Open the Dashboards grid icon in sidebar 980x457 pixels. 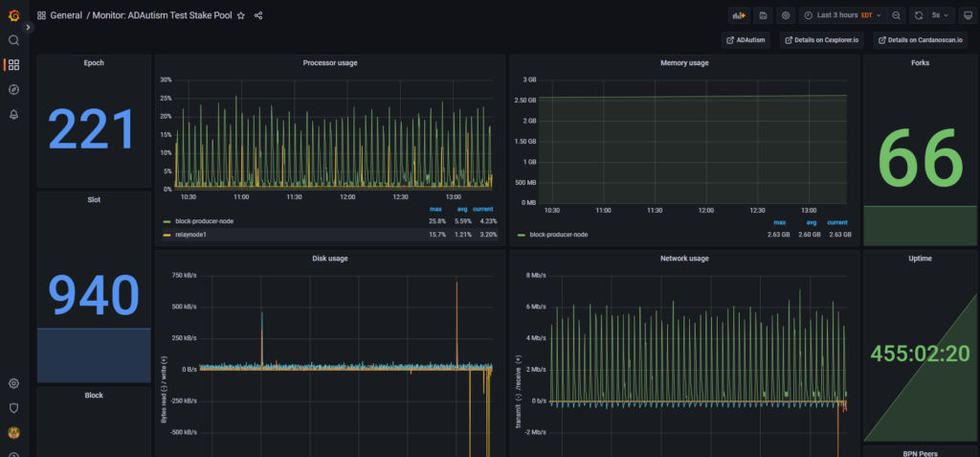point(13,64)
